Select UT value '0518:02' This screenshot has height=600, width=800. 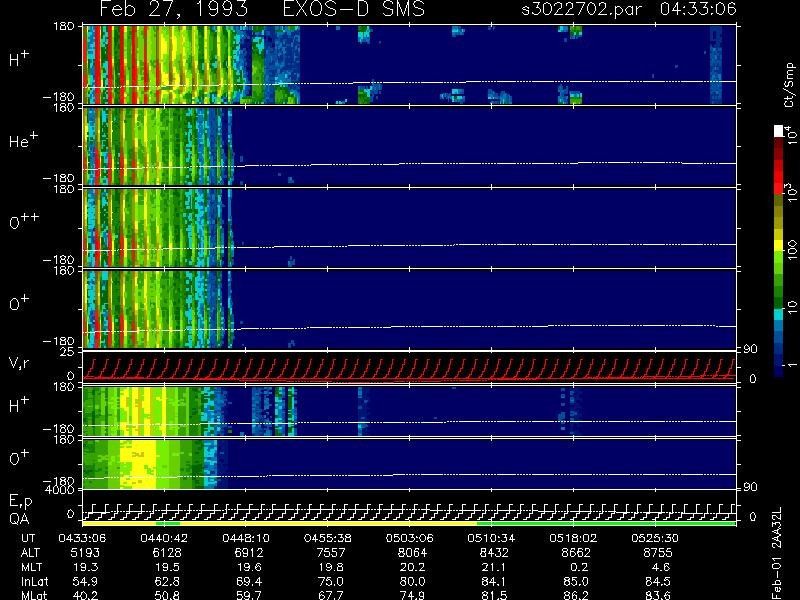(573, 538)
